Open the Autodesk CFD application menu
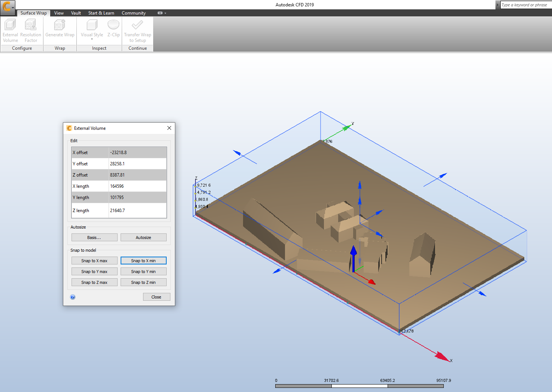Image resolution: width=552 pixels, height=392 pixels. (x=7, y=6)
